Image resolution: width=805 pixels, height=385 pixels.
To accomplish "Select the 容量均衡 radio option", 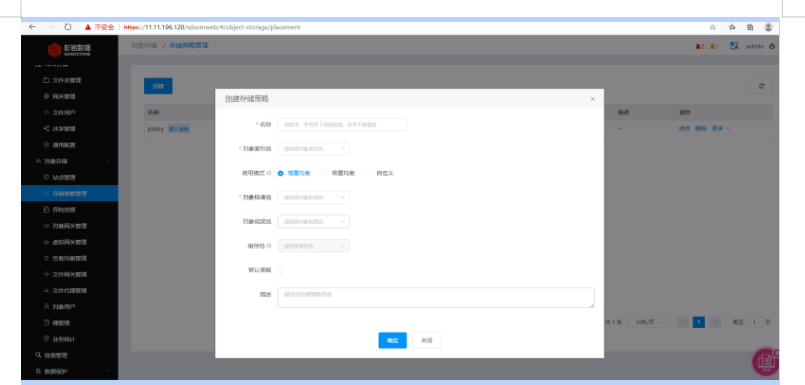I will point(325,174).
